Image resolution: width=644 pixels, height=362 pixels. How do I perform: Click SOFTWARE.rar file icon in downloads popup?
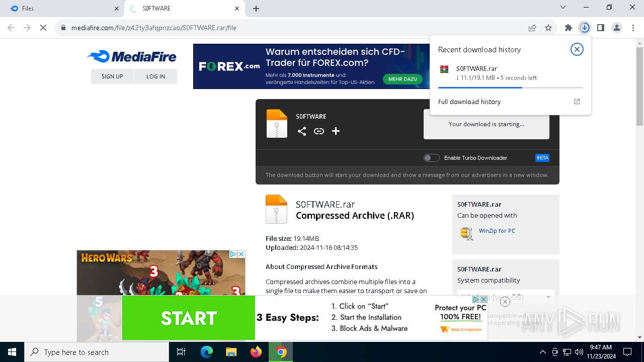pyautogui.click(x=444, y=69)
